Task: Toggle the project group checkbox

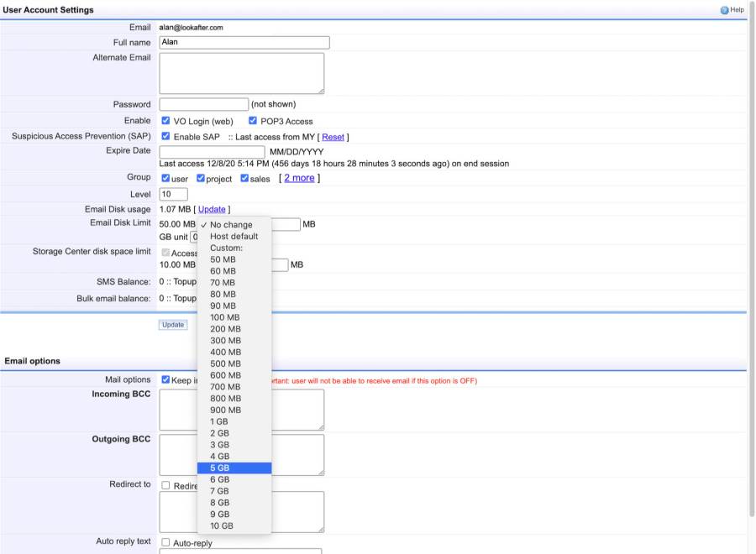Action: [201, 178]
